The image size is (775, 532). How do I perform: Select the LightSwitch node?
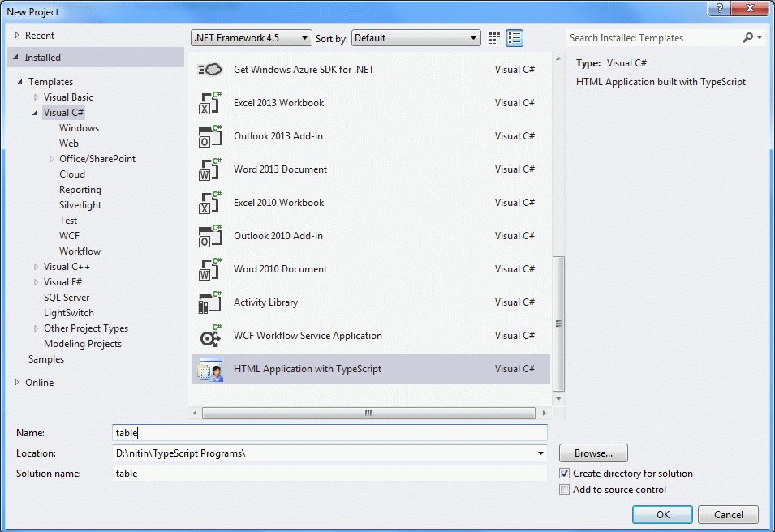69,313
